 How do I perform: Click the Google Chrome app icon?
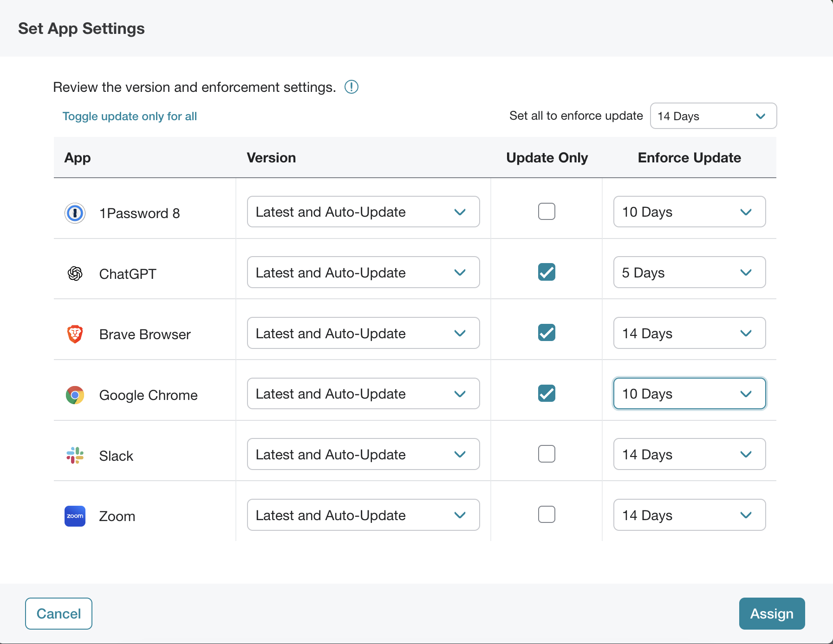(75, 395)
